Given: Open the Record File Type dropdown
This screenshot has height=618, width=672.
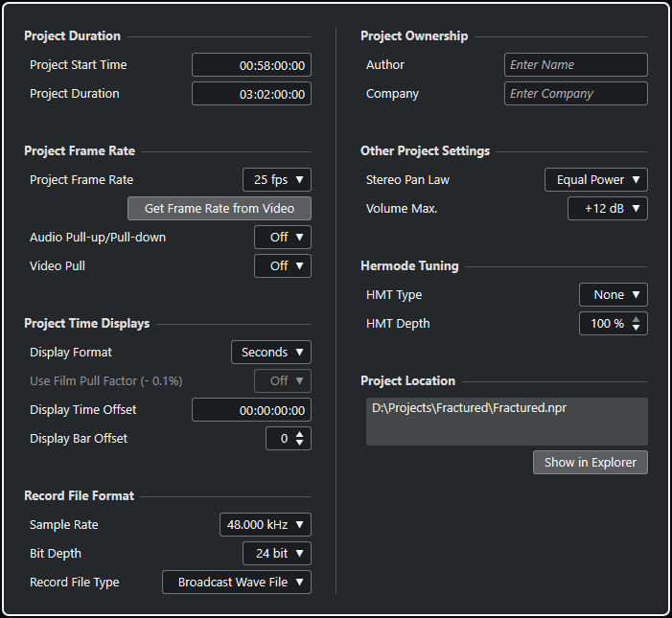Looking at the screenshot, I should tap(237, 583).
